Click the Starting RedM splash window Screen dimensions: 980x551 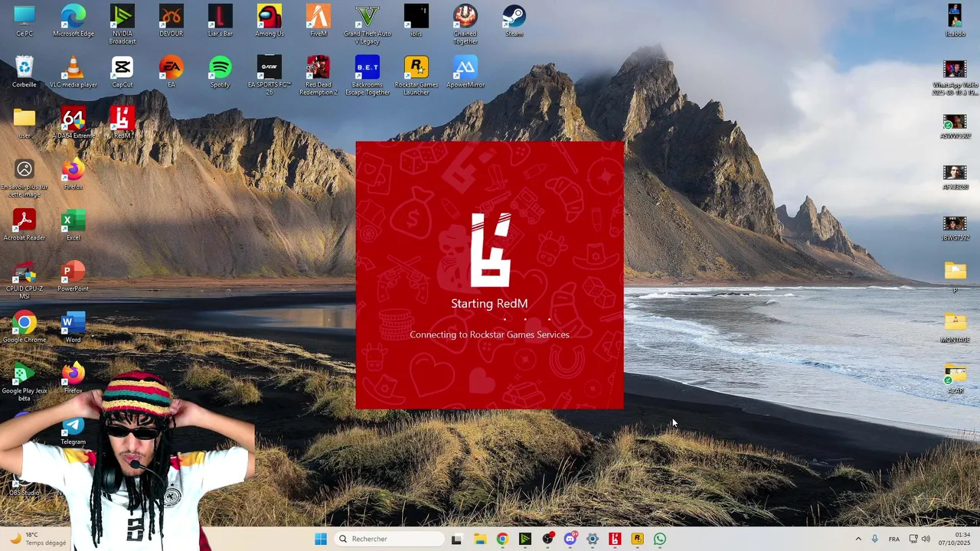tap(489, 275)
